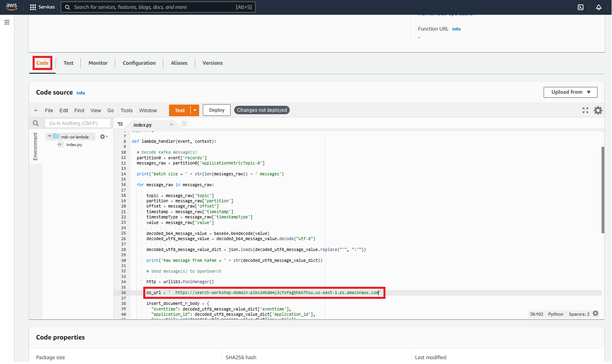Viewport: 612px width, 364px height.
Task: Open the Upload from dropdown
Action: click(x=571, y=92)
